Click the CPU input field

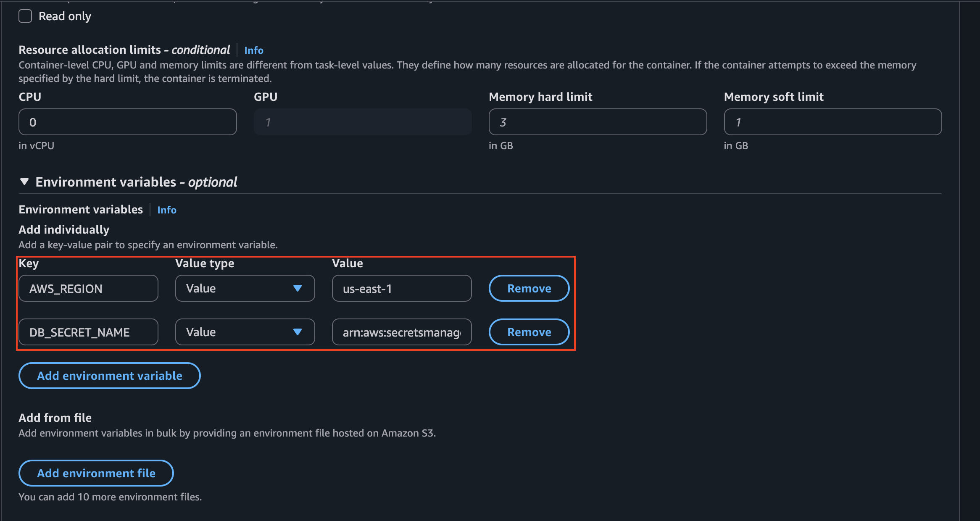pyautogui.click(x=127, y=122)
